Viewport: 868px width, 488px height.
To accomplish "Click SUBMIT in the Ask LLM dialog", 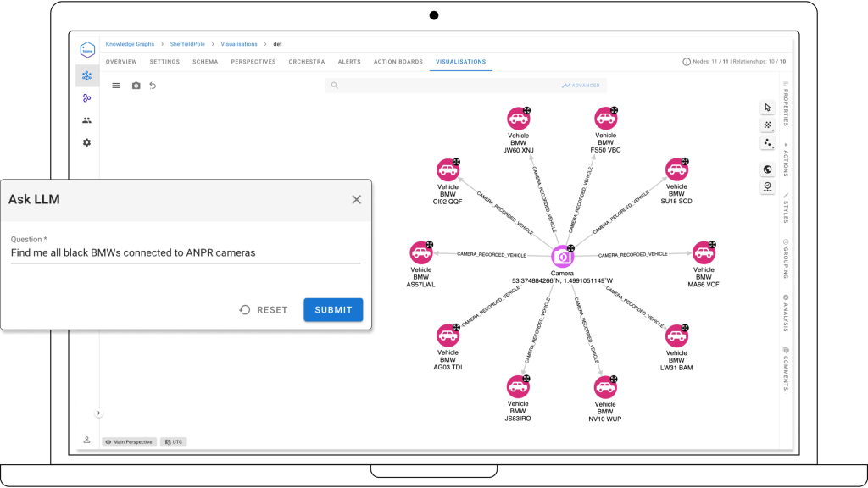I will coord(332,309).
